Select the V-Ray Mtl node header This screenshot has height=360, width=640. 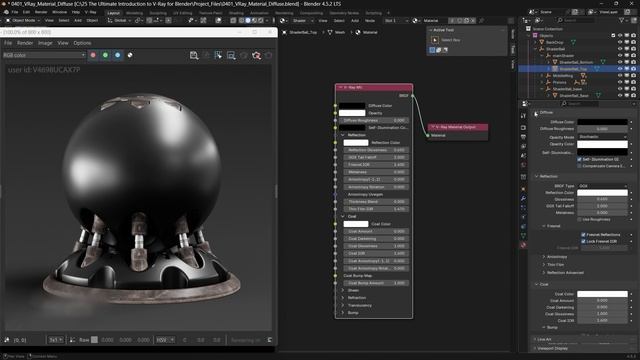[374, 87]
